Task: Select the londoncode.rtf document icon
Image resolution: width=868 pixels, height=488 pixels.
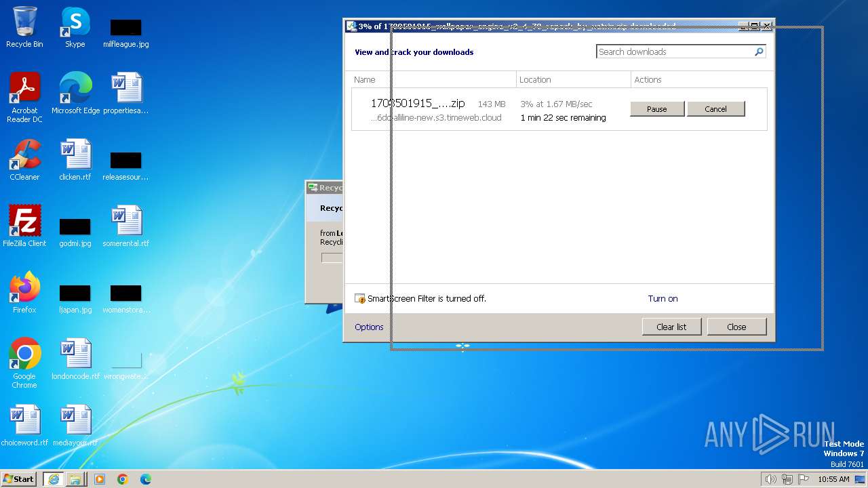Action: [75, 359]
